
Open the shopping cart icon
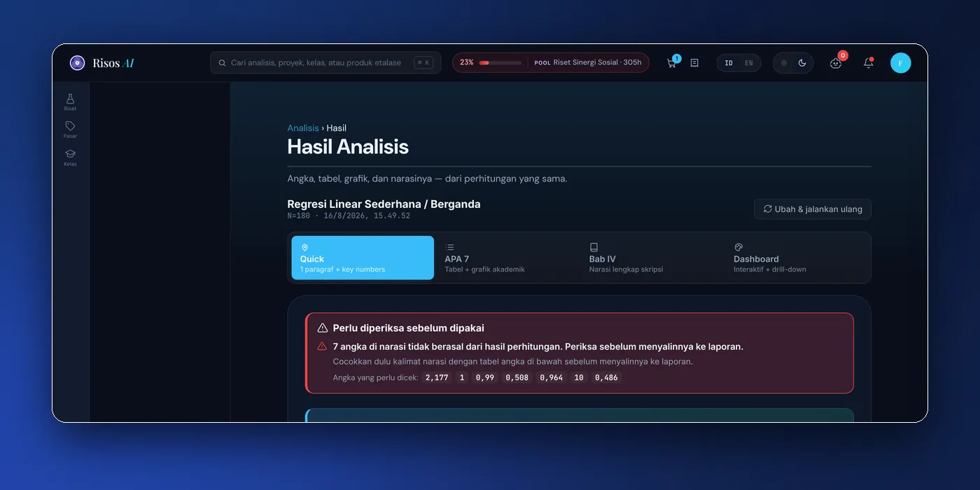[x=672, y=63]
